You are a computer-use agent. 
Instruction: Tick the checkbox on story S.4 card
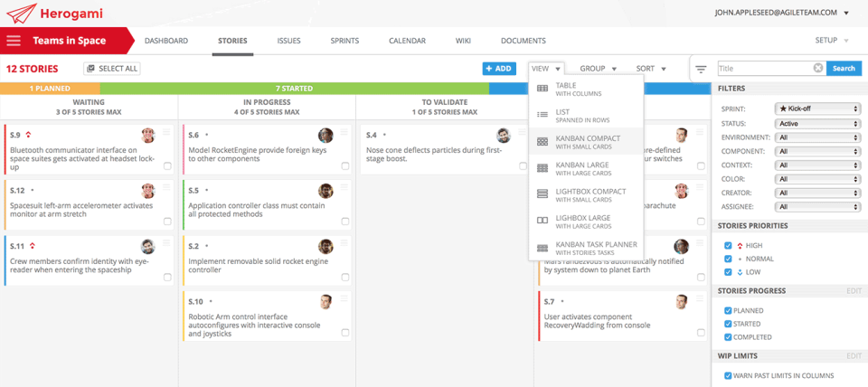click(x=524, y=166)
